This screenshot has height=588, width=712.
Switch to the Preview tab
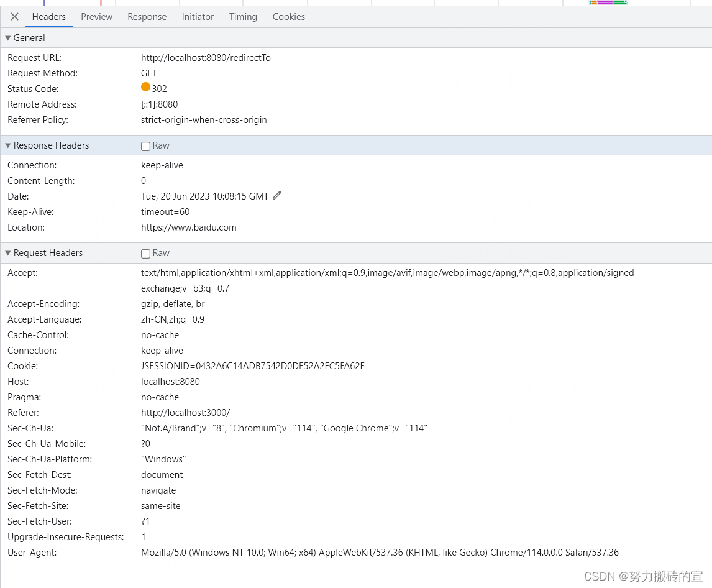pos(96,17)
